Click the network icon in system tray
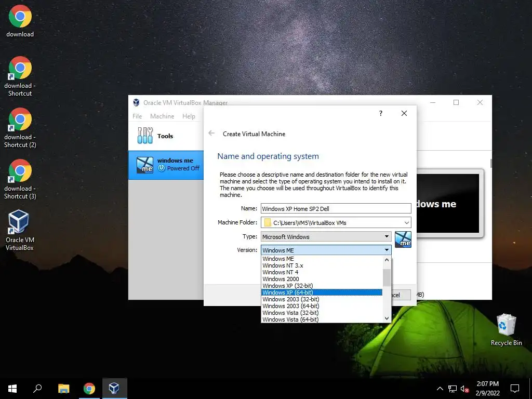 pos(453,389)
